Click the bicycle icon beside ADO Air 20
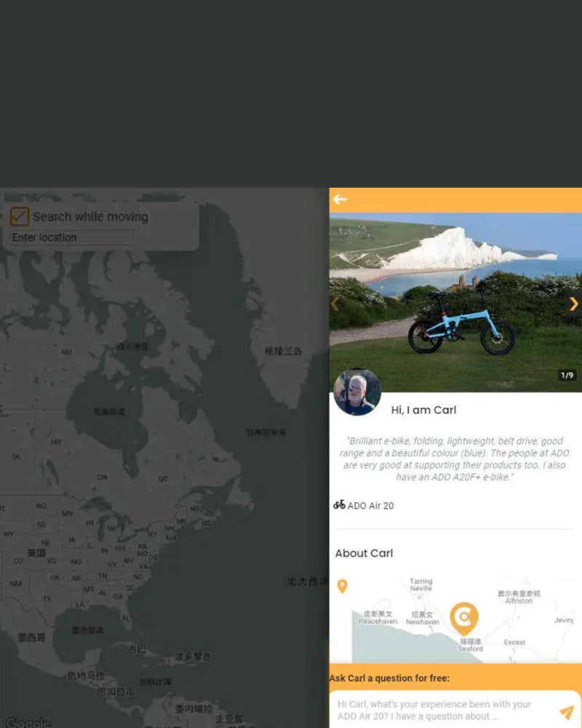The width and height of the screenshot is (582, 728). click(x=339, y=505)
